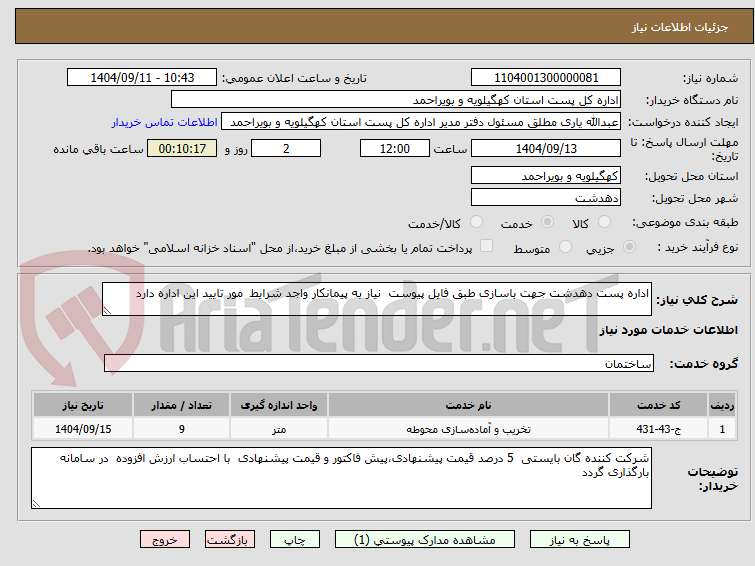The image size is (755, 566).
Task: Click the طبقه بندی موضوعی label
Action: point(685,222)
